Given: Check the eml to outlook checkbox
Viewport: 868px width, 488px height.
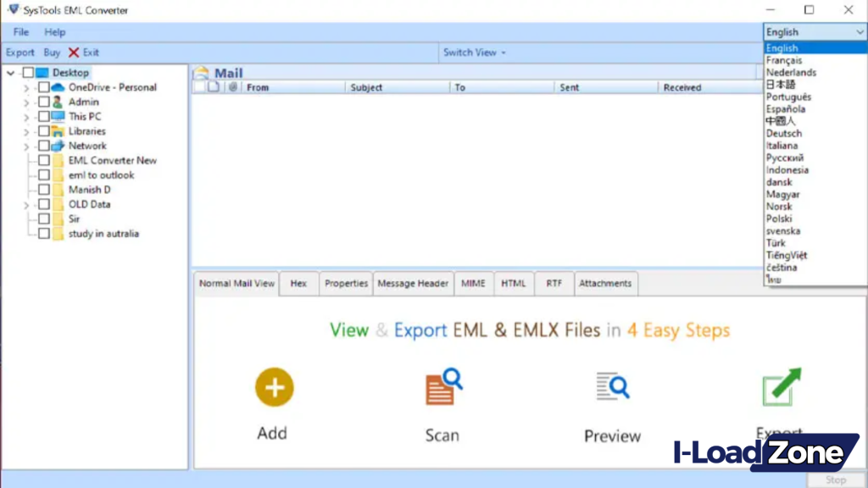Looking at the screenshot, I should [x=44, y=175].
